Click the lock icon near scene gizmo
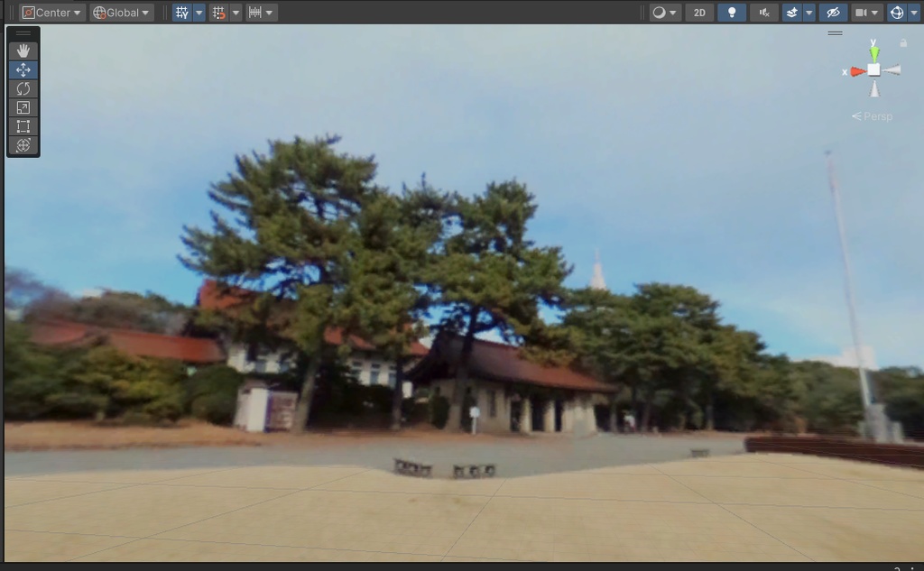Viewport: 924px width, 571px height. point(902,42)
